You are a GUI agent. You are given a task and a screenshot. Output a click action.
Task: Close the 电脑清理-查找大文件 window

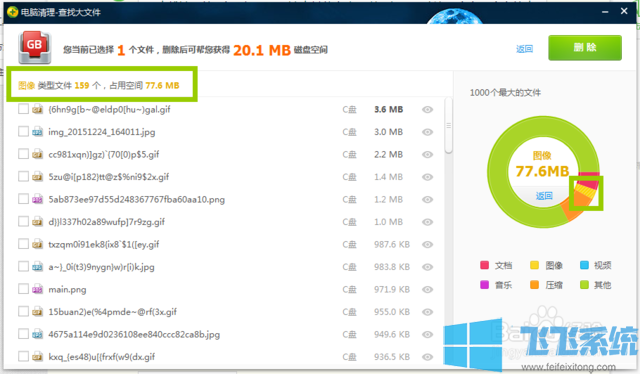click(624, 11)
